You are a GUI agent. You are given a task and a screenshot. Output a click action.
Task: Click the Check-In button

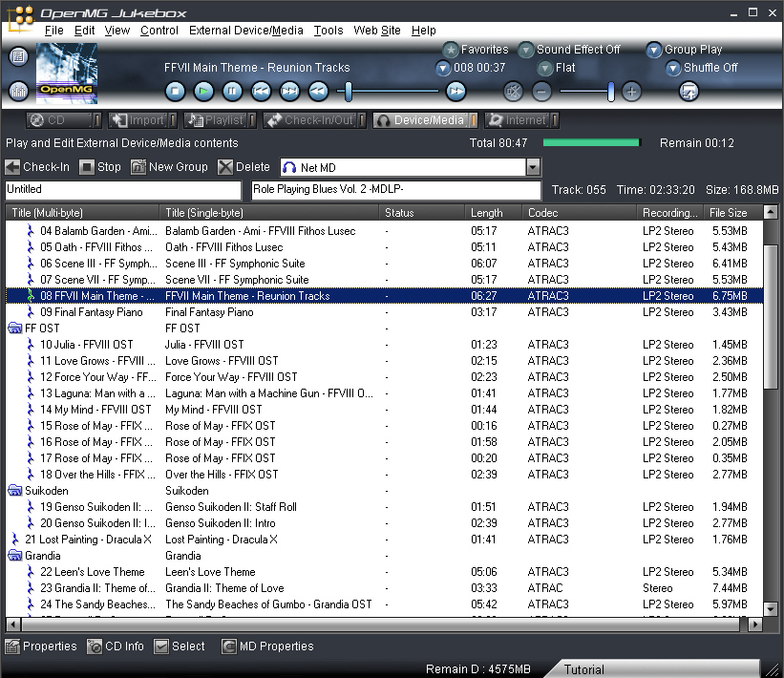pyautogui.click(x=38, y=167)
